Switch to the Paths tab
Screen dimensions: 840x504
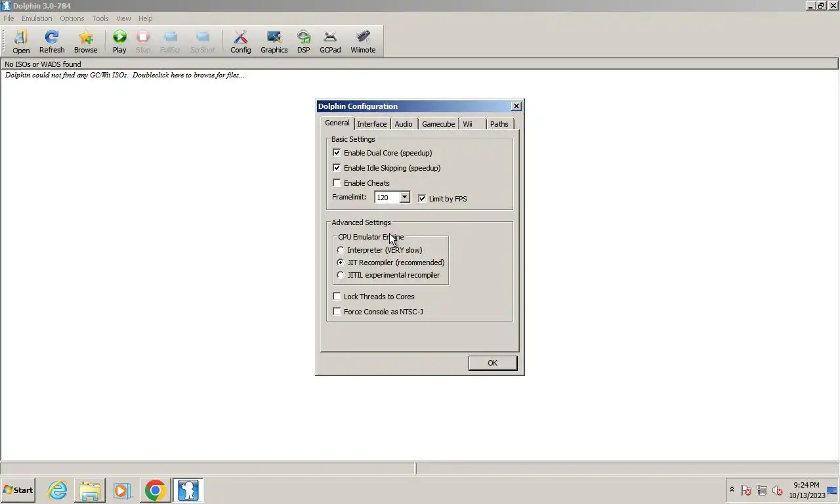pyautogui.click(x=499, y=124)
